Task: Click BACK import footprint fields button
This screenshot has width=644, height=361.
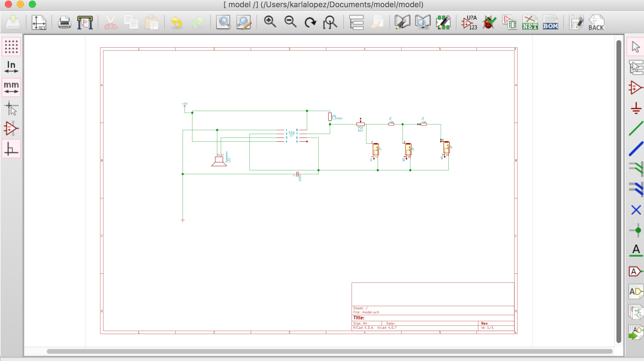Action: pos(596,22)
